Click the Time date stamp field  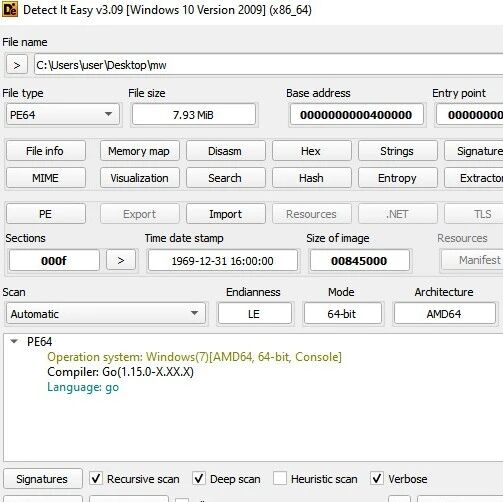tap(222, 260)
